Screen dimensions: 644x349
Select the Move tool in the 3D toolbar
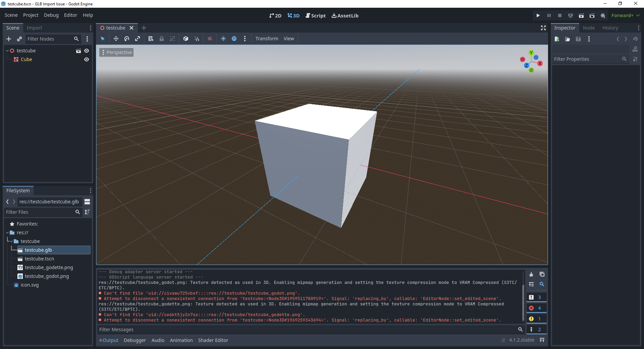pyautogui.click(x=116, y=39)
